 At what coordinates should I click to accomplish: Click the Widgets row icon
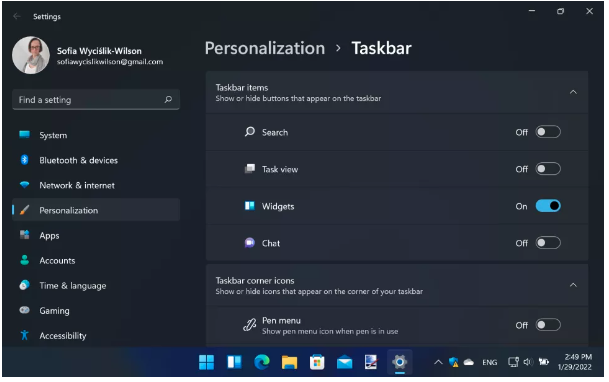250,206
